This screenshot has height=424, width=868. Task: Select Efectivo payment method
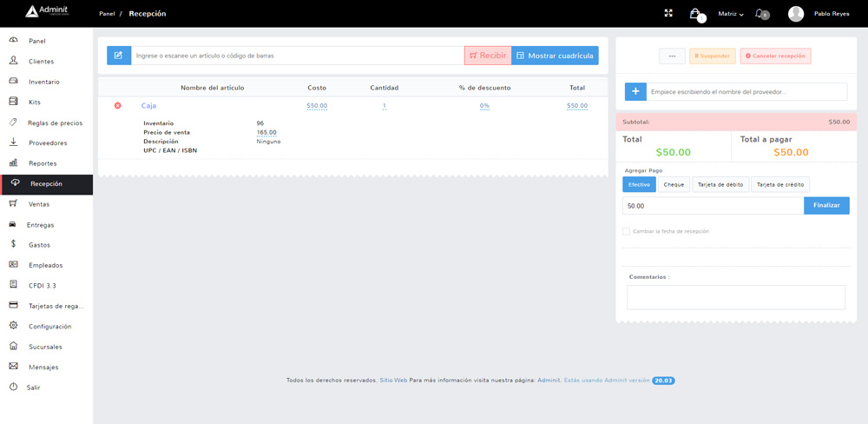pyautogui.click(x=639, y=184)
